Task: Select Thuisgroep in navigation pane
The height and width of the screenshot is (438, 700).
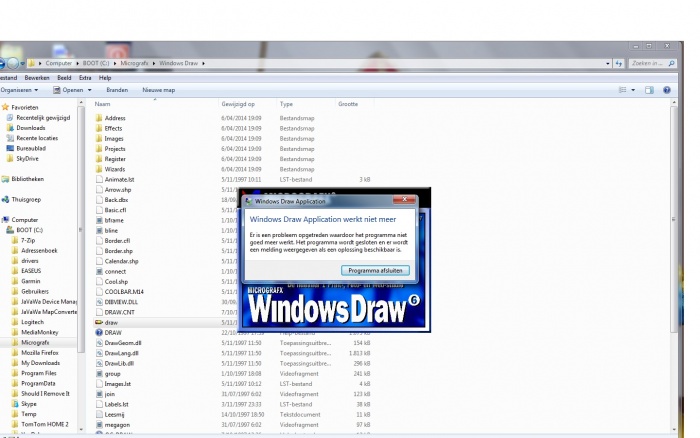Action: click(26, 200)
